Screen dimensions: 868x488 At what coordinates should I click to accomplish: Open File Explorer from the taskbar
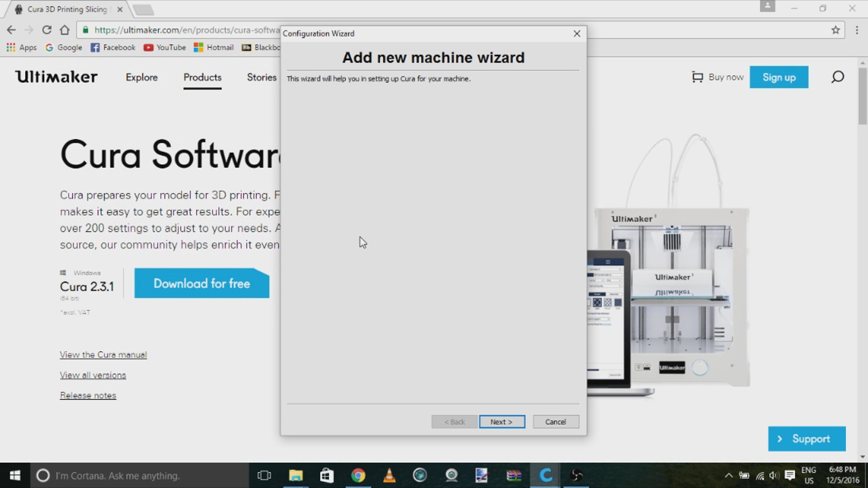click(296, 475)
